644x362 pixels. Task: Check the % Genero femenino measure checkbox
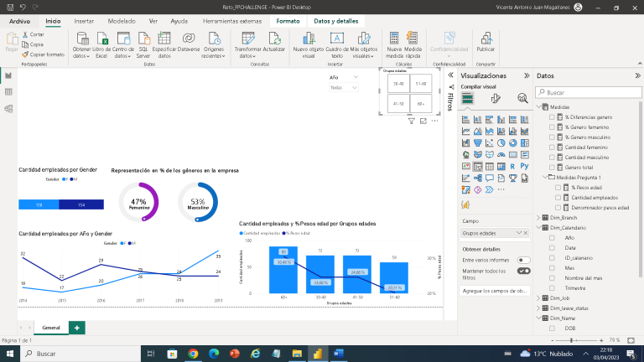coord(552,127)
